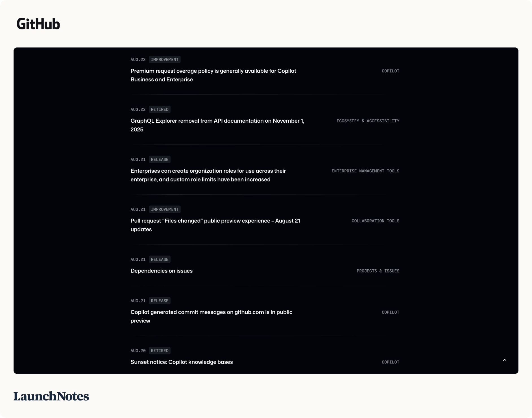Open Sunset notice: Copilot knowledge bases
The height and width of the screenshot is (418, 532).
click(182, 362)
